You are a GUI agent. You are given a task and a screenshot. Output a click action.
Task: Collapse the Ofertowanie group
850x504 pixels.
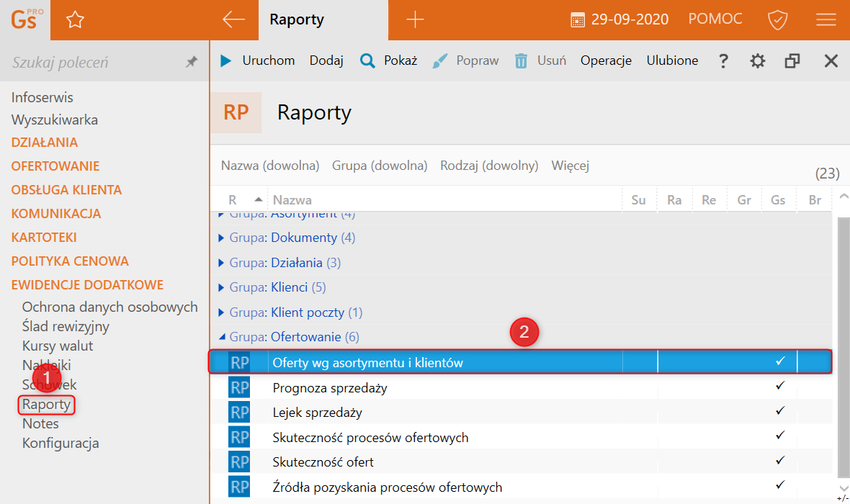coord(222,336)
